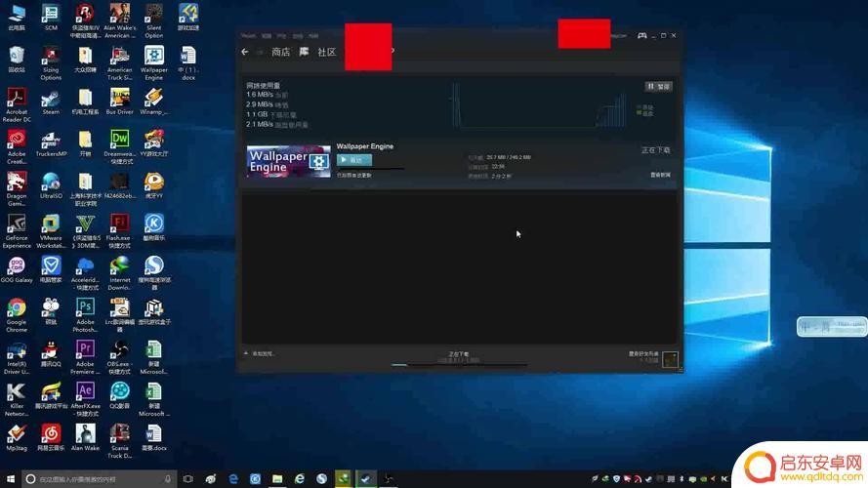Screen dimensions: 868x488
Task: Open the Silent Option desktop shortcut
Action: pos(154,20)
